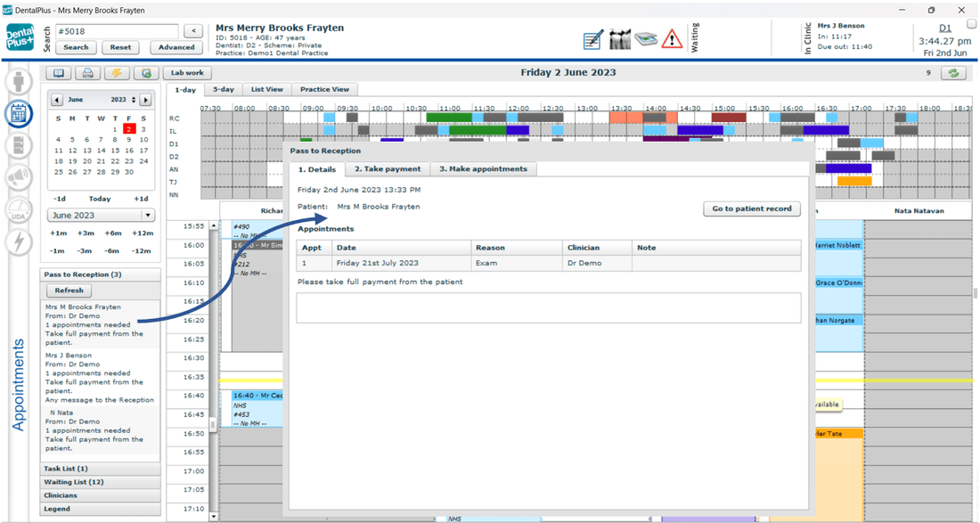The width and height of the screenshot is (980, 523).
Task: Open the Appointments calendar sidebar icon
Action: pyautogui.click(x=19, y=113)
